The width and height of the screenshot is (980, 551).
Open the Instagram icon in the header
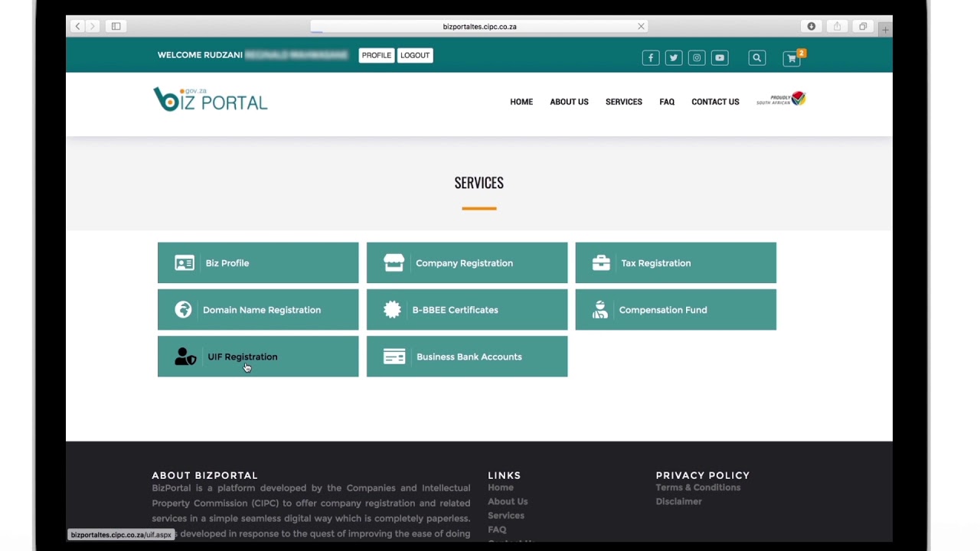(x=696, y=57)
